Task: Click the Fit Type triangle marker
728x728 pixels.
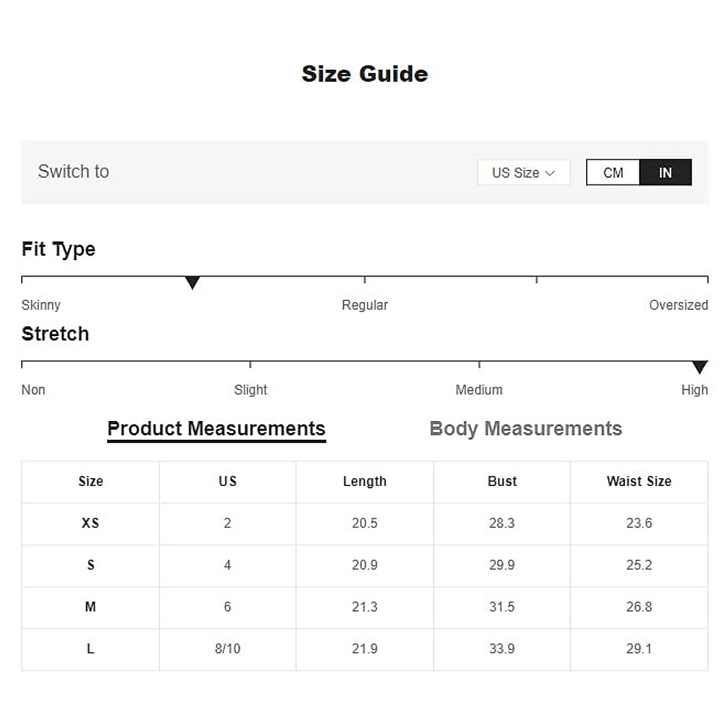Action: click(192, 283)
